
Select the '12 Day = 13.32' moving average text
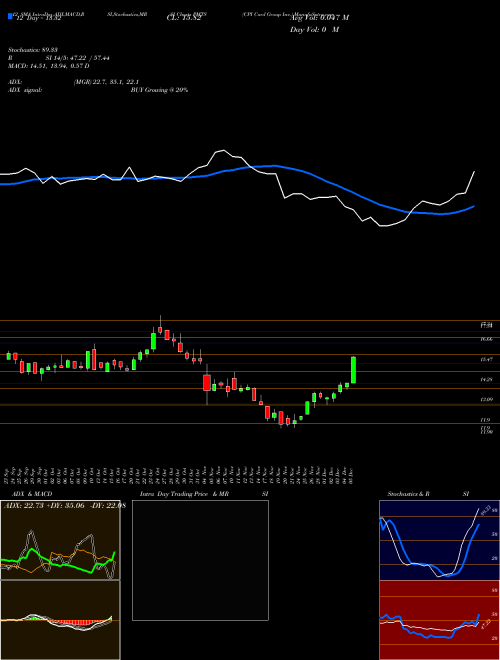[38, 19]
